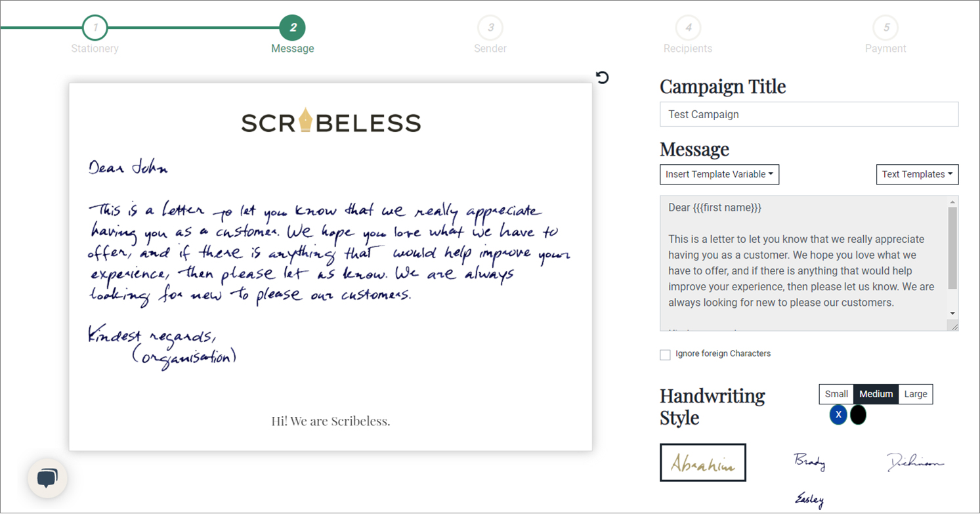Image resolution: width=980 pixels, height=514 pixels.
Task: Switch to the Stationery tab step
Action: point(95,27)
